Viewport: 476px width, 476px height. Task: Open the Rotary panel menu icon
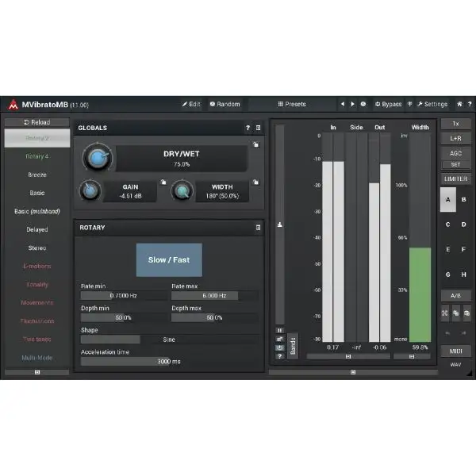(x=258, y=228)
